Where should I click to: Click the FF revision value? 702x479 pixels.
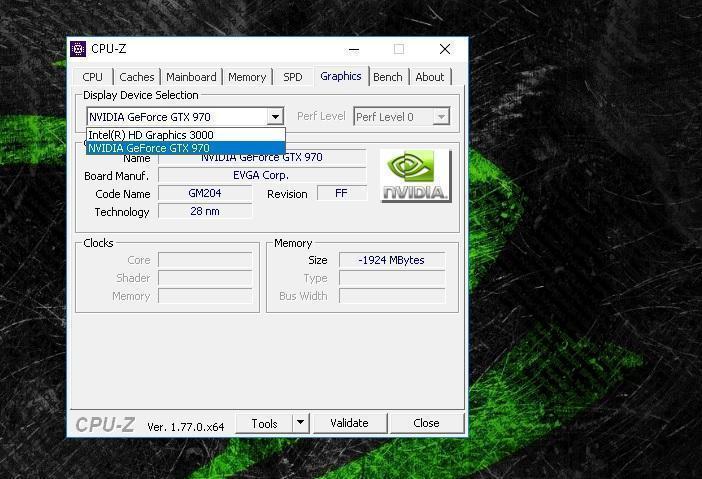[x=342, y=193]
